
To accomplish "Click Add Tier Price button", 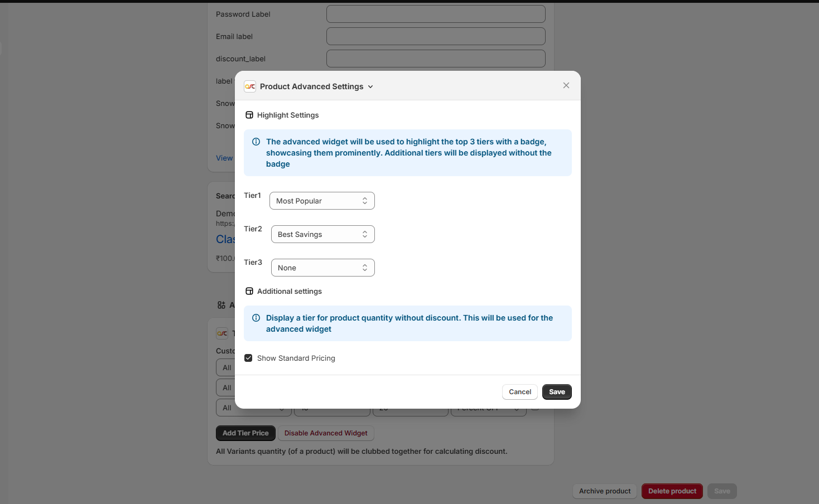I will pos(245,433).
